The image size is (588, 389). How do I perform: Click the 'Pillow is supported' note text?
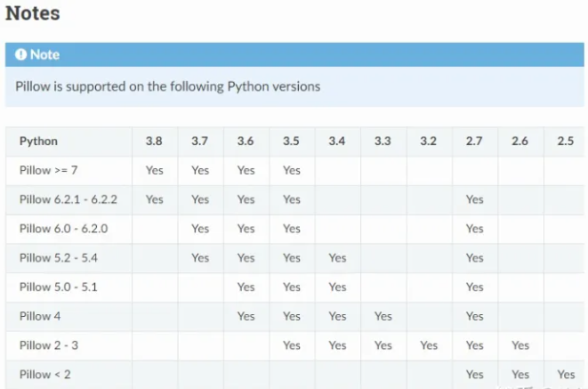point(168,87)
